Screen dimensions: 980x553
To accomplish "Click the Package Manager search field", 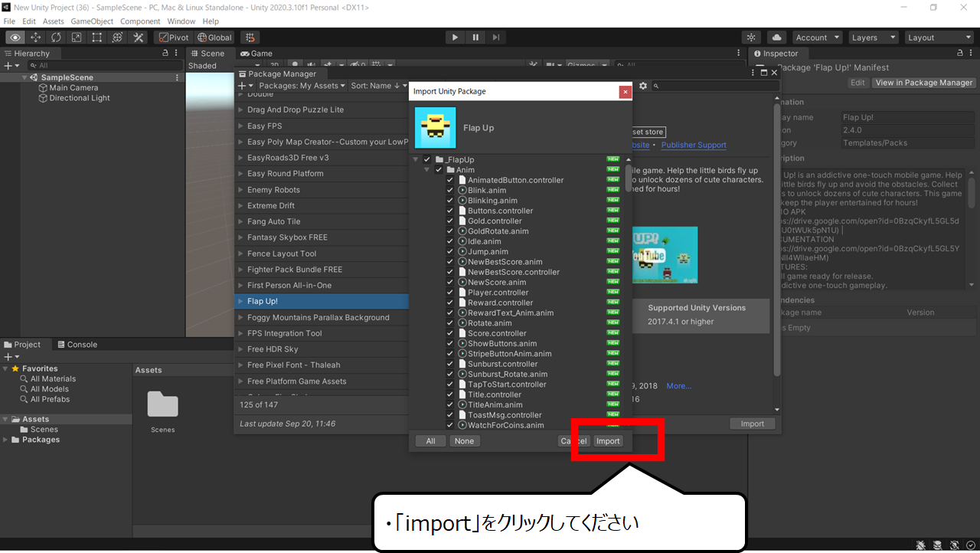I will (x=714, y=86).
